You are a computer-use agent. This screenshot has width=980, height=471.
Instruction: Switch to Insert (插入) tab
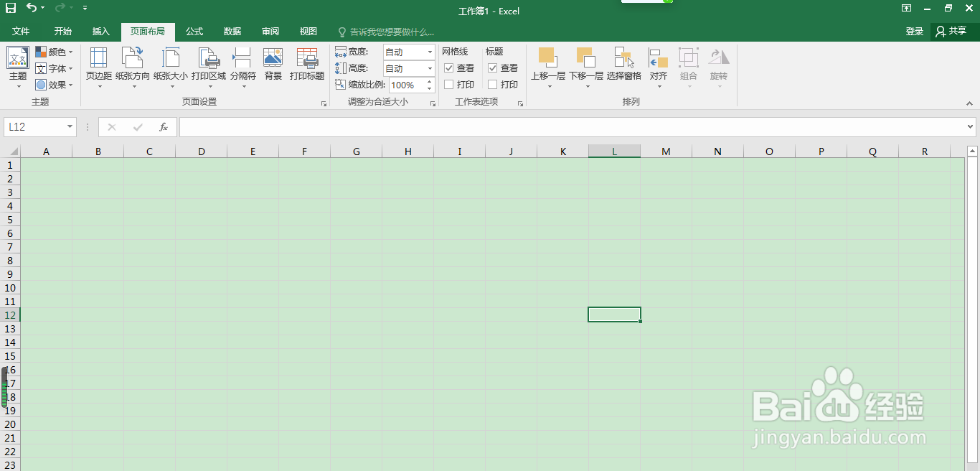coord(101,32)
